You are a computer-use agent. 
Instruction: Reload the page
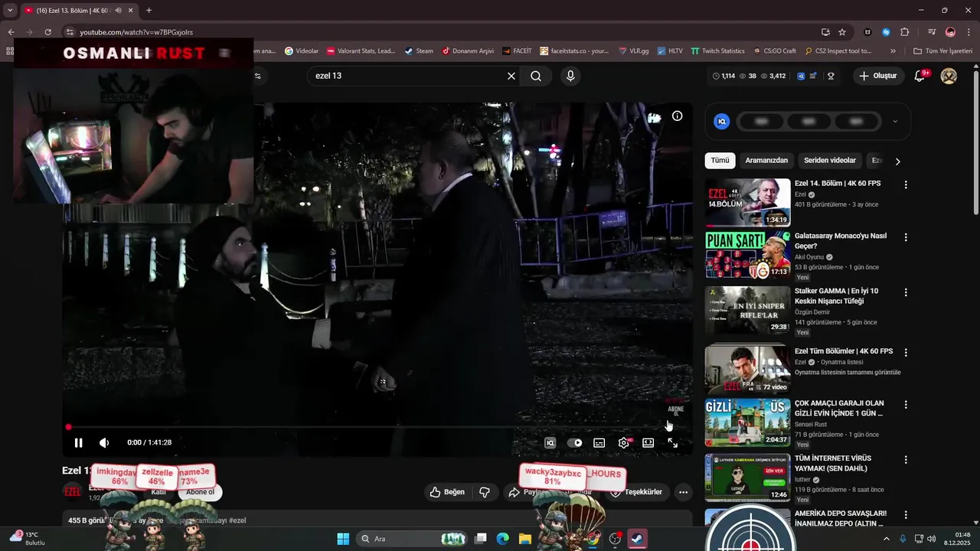coord(47,32)
